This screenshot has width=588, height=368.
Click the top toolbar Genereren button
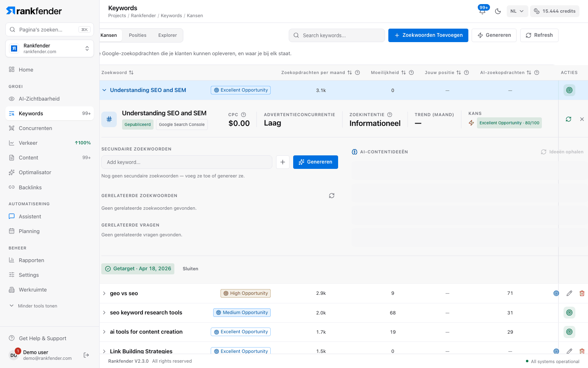click(494, 35)
